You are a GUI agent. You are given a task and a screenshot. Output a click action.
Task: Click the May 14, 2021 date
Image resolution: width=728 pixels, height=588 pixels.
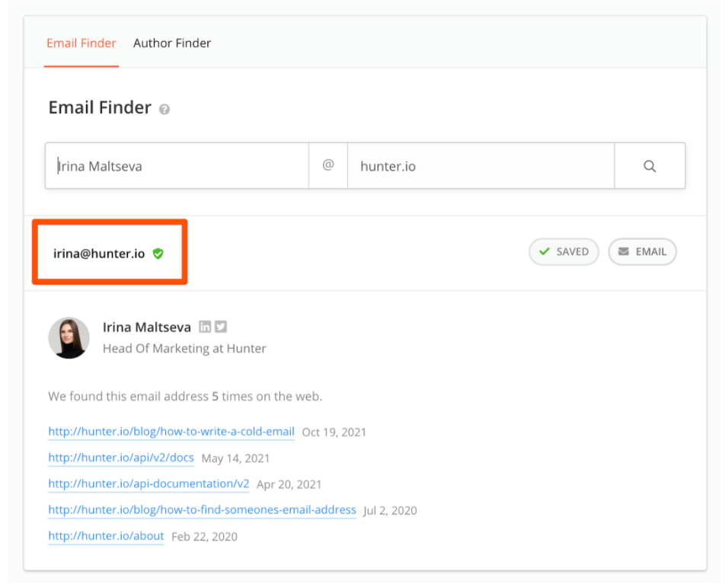pos(235,459)
